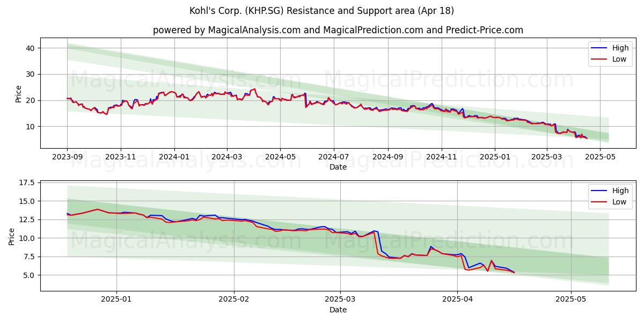This screenshot has height=322, width=644.
Task: Click the '2025-04' date label on the bottom chart axis
Action: tap(457, 301)
